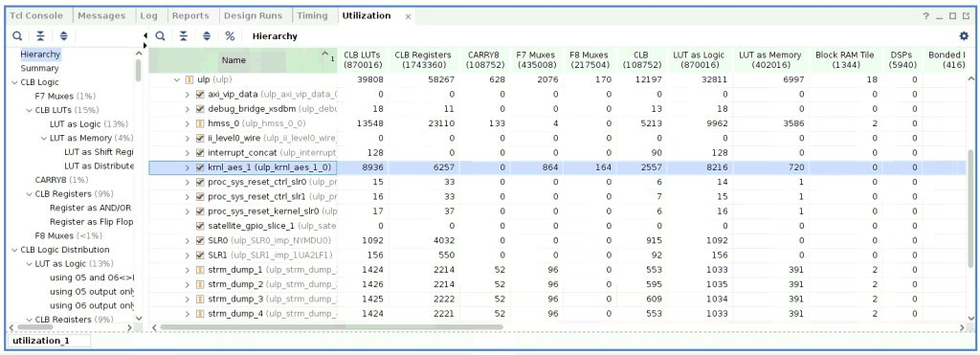The width and height of the screenshot is (980, 355).
Task: Click the left tree vertical scrollbar
Action: [x=138, y=70]
